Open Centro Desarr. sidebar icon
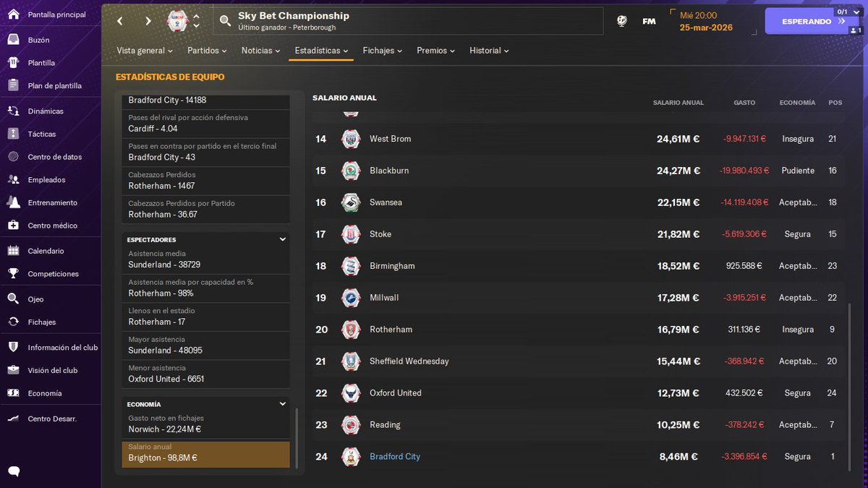868x488 pixels. (x=13, y=419)
